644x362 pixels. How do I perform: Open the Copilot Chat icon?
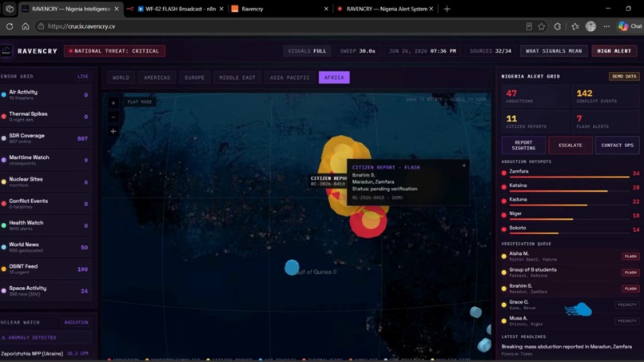pos(630,26)
